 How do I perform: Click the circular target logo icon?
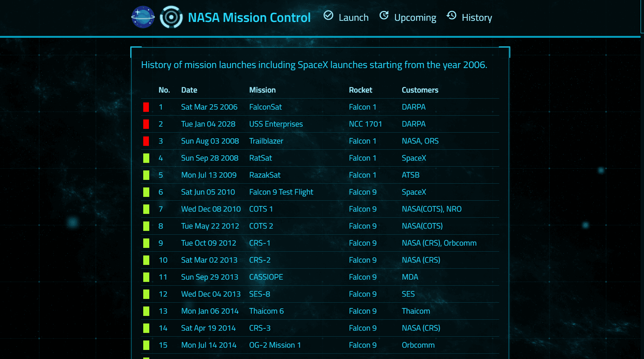171,17
